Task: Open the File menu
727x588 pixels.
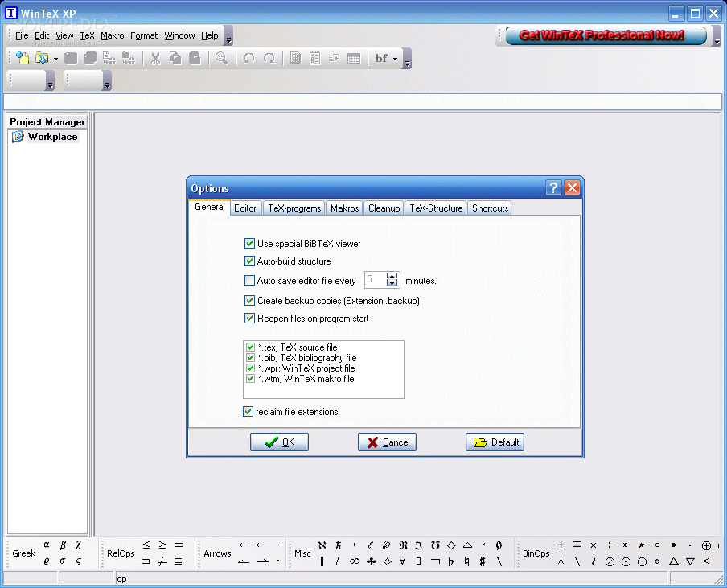Action: point(22,35)
